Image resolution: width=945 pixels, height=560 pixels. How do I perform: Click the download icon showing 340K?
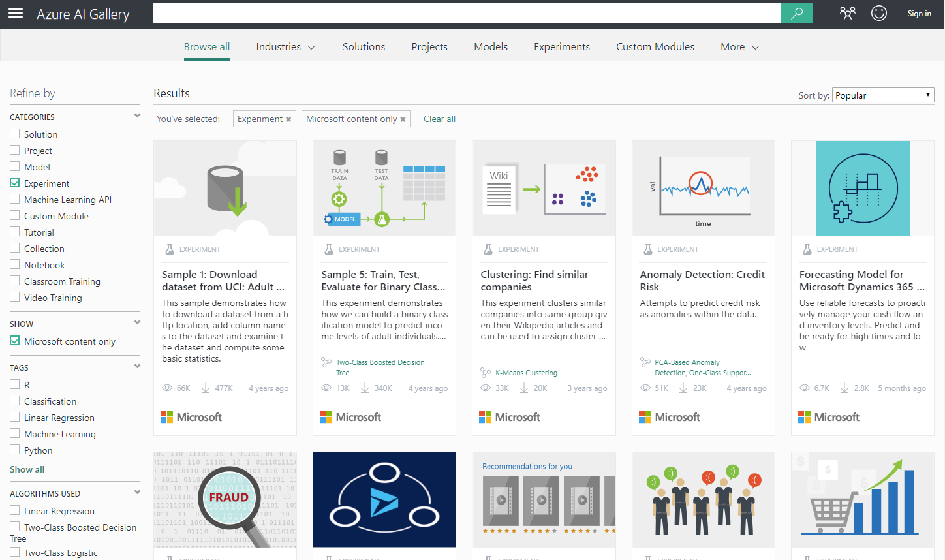(365, 388)
